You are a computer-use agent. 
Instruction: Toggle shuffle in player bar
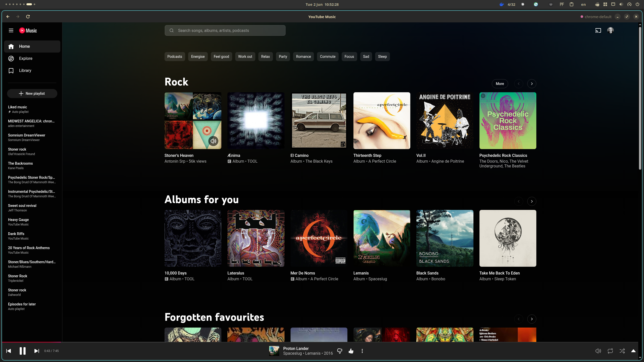click(x=622, y=351)
